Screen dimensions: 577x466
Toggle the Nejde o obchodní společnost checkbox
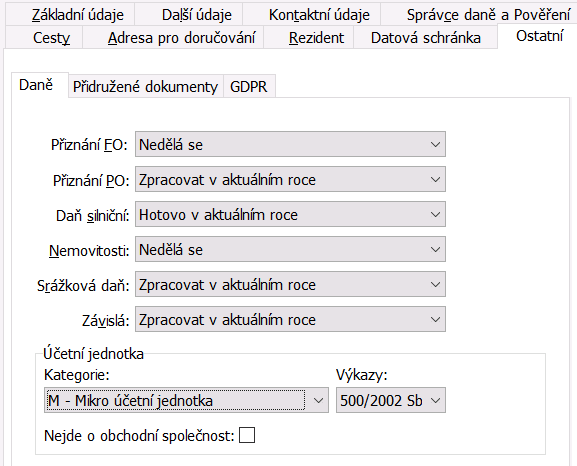click(x=247, y=435)
